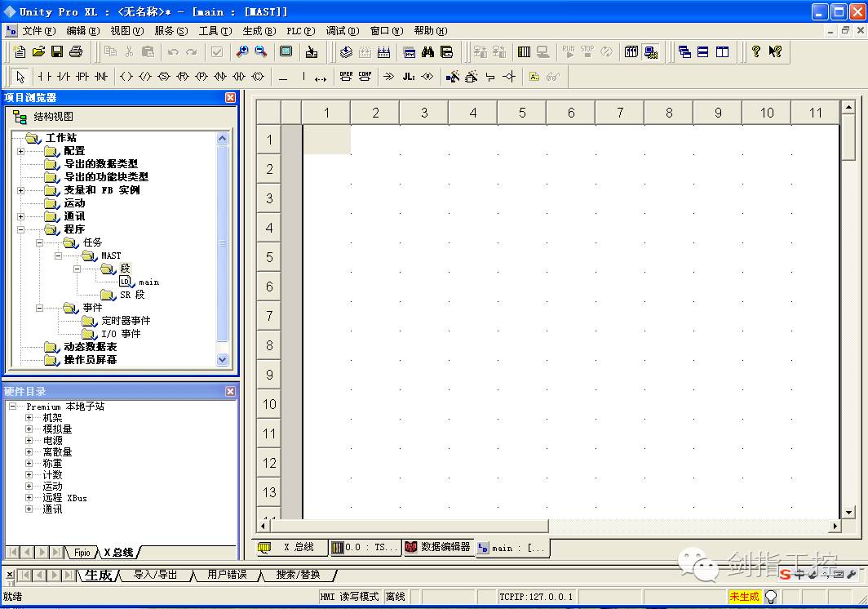This screenshot has width=868, height=609.
Task: Click the binoculars search icon
Action: tap(427, 51)
